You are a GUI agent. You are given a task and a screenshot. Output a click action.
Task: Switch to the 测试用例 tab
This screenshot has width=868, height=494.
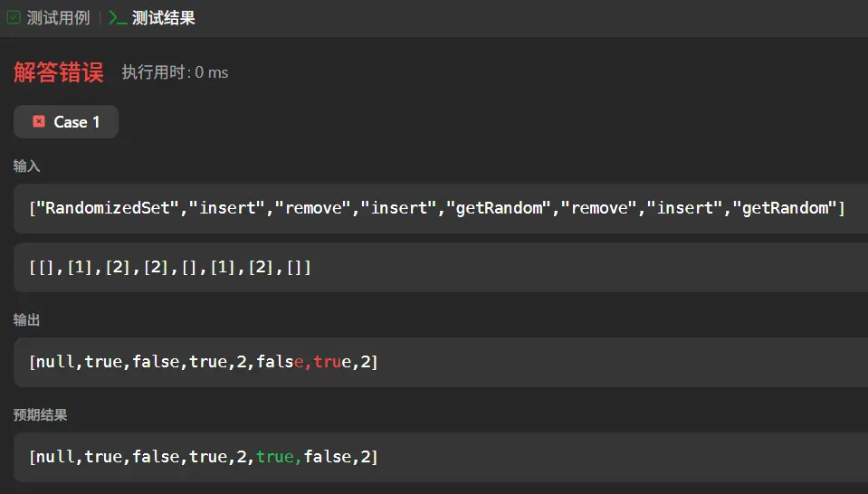[x=58, y=18]
